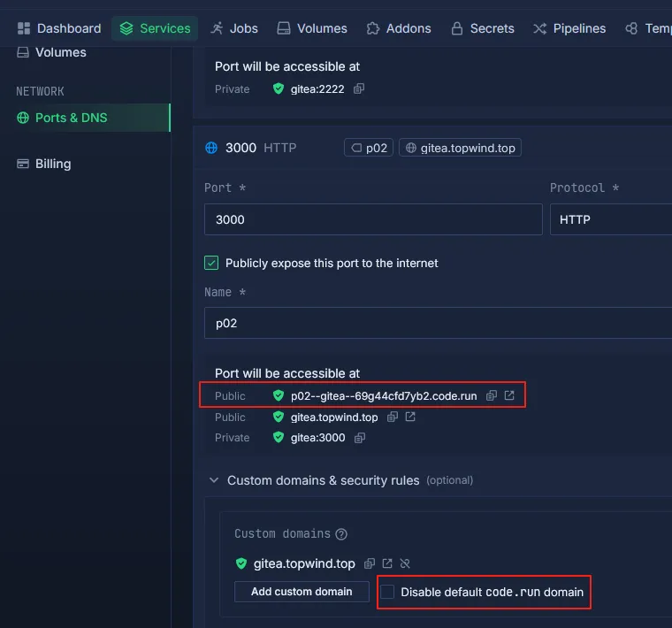Open the Protocol HTTP dropdown
The image size is (672, 628).
[611, 219]
